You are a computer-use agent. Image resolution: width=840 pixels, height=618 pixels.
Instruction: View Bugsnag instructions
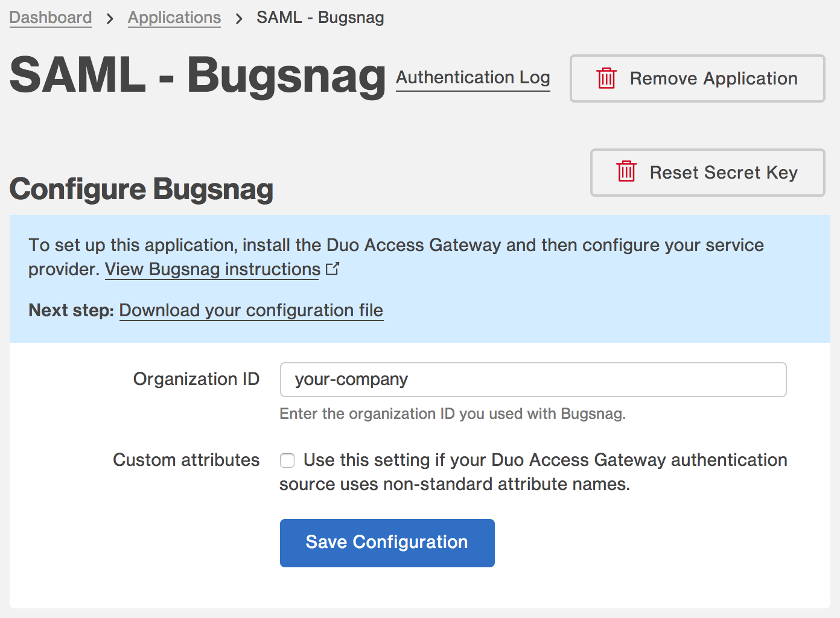point(212,269)
